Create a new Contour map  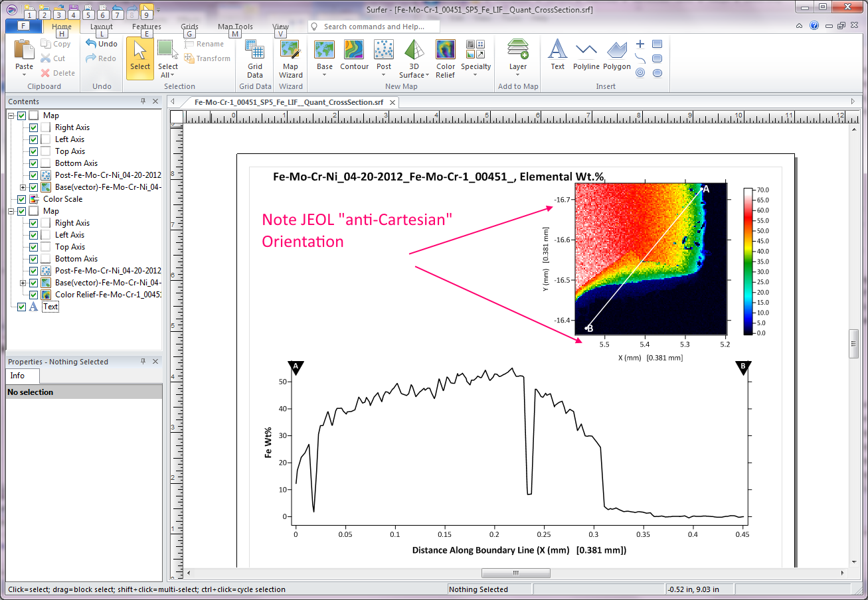tap(354, 55)
